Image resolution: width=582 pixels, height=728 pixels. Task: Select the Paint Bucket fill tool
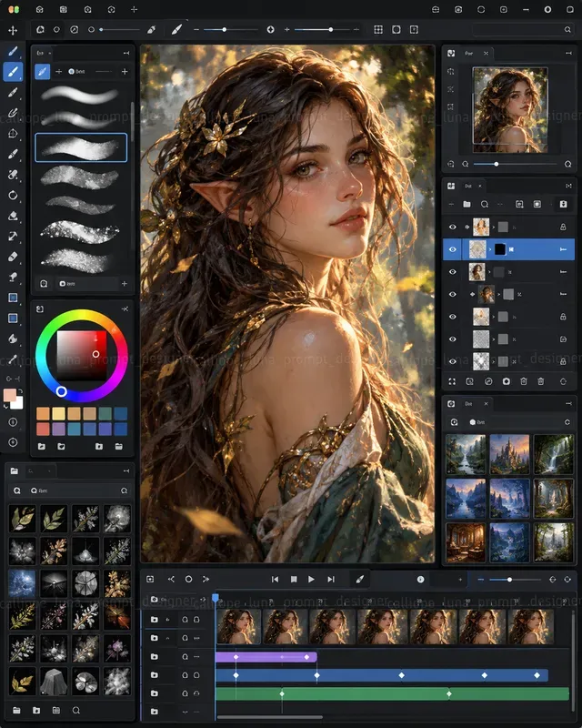pos(13,339)
